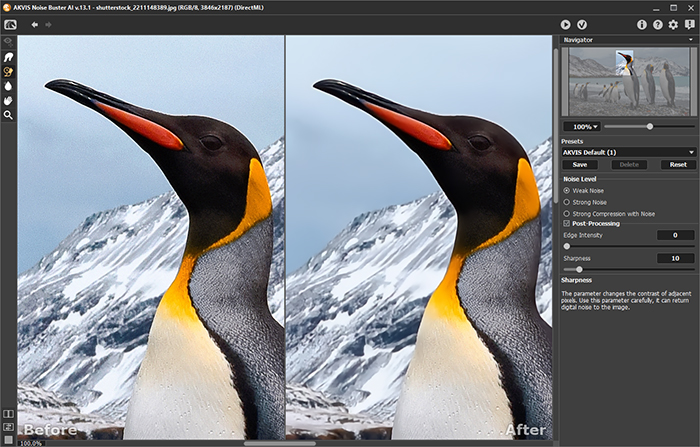This screenshot has width=700, height=447.
Task: Choose Strong Compression with Noise option
Action: click(x=568, y=213)
